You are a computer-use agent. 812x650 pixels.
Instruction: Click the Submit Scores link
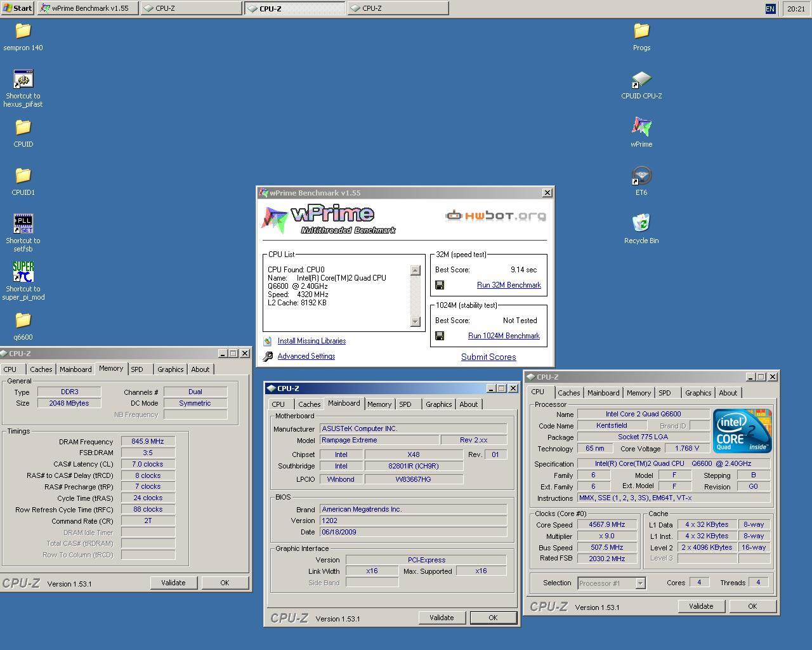(x=488, y=357)
